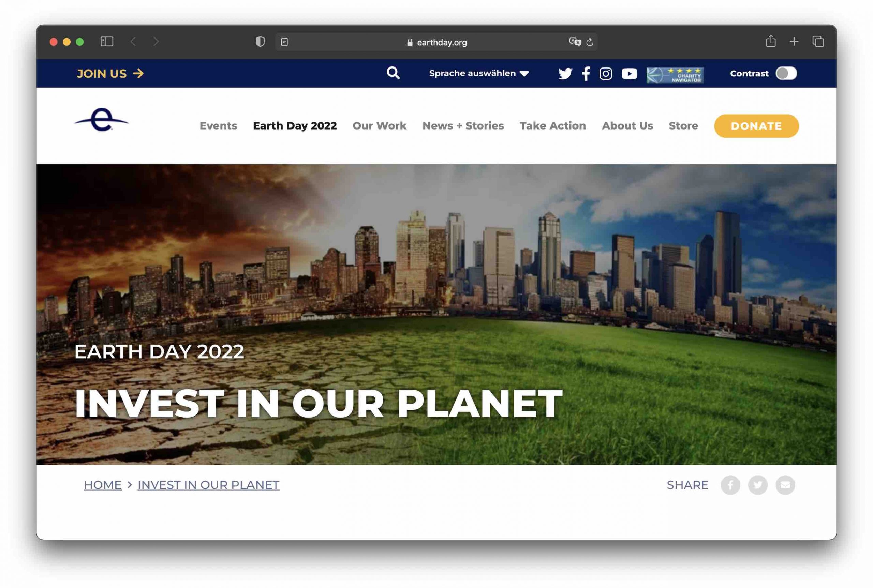Open Safari share menu button
873x588 pixels.
pyautogui.click(x=771, y=41)
